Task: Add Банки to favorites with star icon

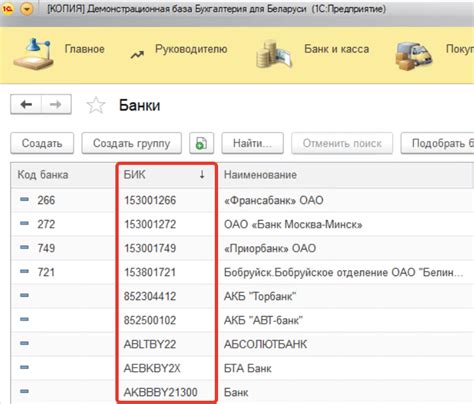Action: [x=96, y=105]
